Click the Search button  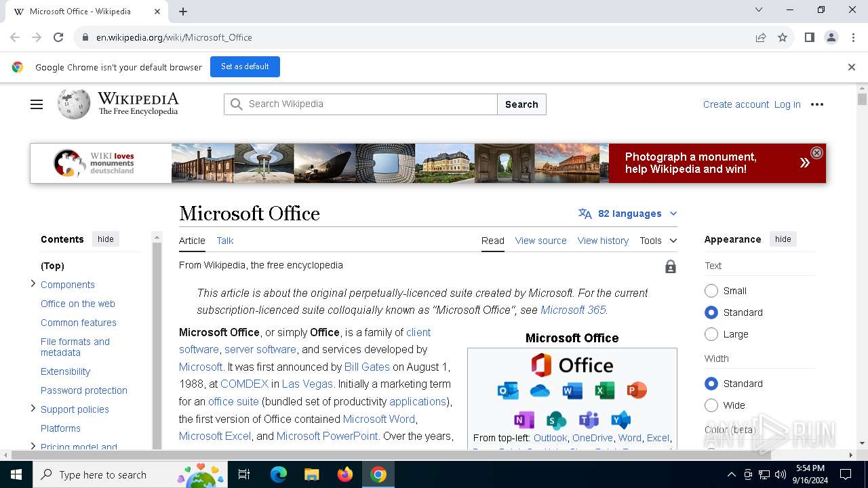tap(521, 104)
